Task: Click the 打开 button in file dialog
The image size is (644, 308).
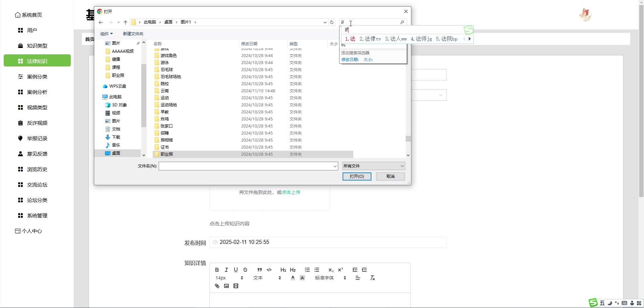Action: click(357, 176)
